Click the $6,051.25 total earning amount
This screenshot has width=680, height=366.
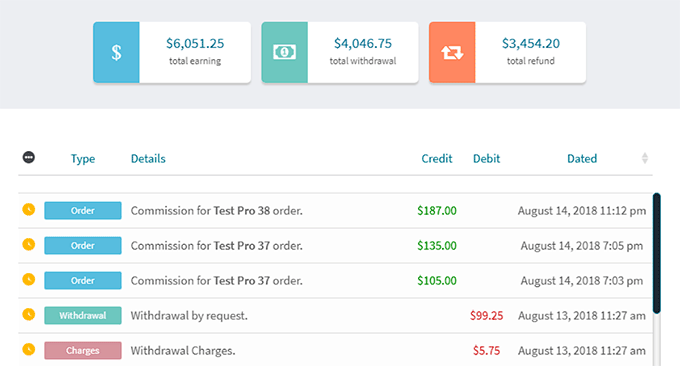(195, 43)
